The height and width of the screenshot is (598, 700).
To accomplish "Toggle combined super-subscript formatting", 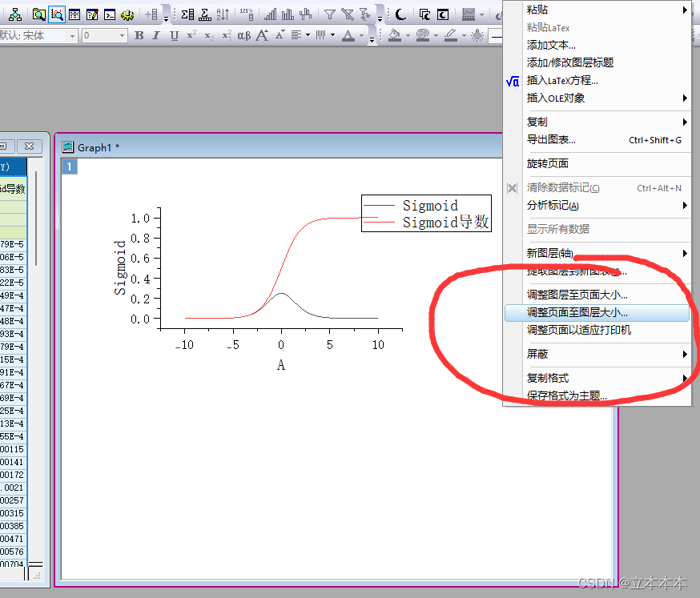I will (227, 35).
